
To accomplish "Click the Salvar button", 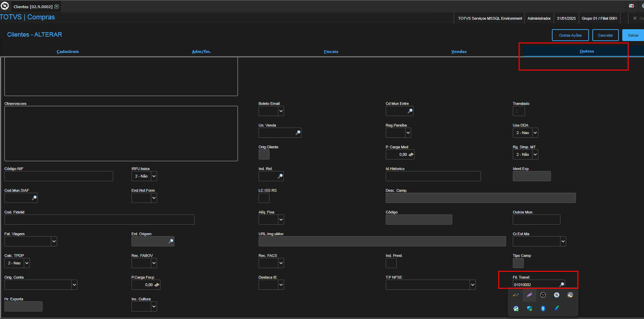I will pyautogui.click(x=633, y=35).
